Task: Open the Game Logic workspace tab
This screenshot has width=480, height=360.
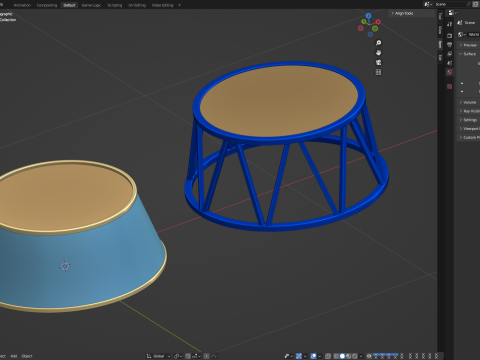Action: click(x=91, y=5)
